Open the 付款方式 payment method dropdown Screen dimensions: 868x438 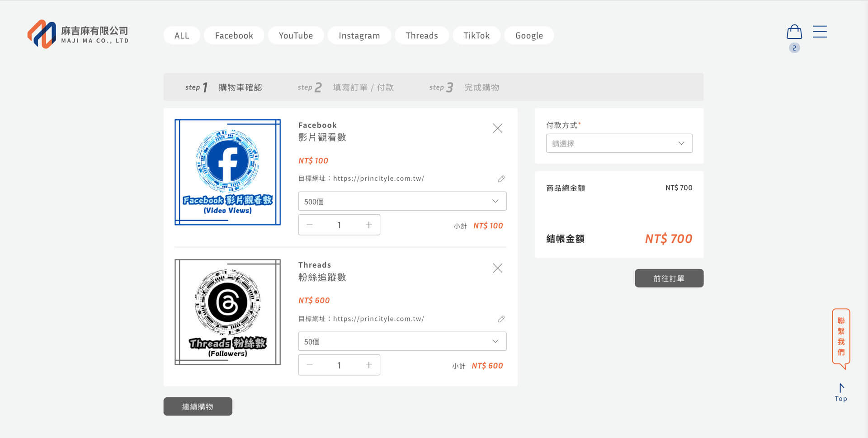point(619,143)
